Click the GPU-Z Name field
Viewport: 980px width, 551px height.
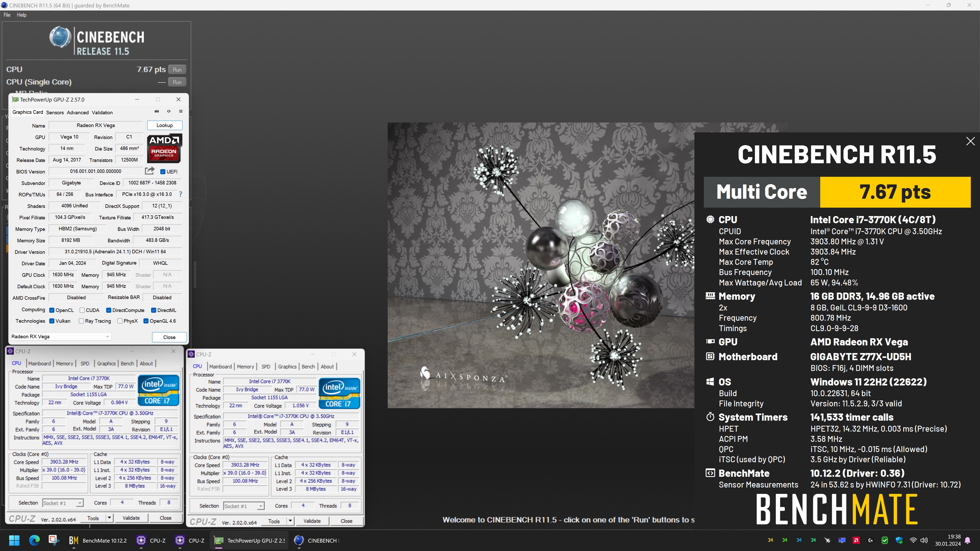click(x=95, y=126)
